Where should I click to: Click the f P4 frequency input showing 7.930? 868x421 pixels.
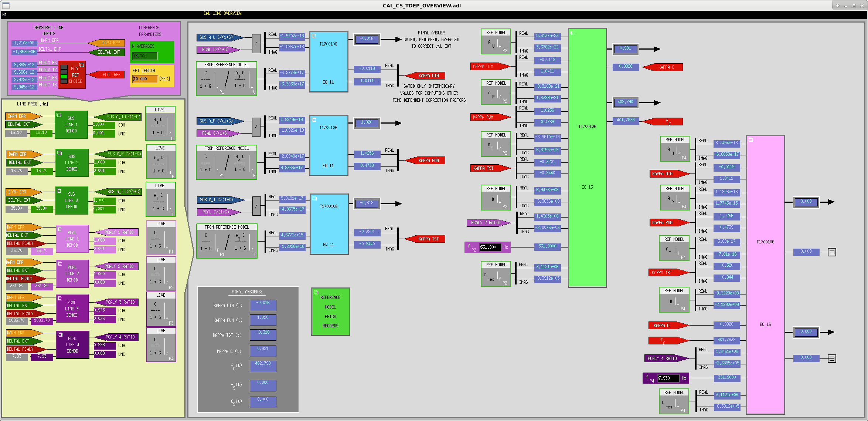[668, 378]
